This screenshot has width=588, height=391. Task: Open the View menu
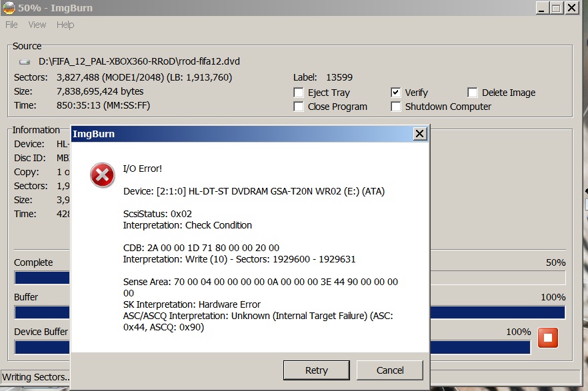(x=37, y=25)
